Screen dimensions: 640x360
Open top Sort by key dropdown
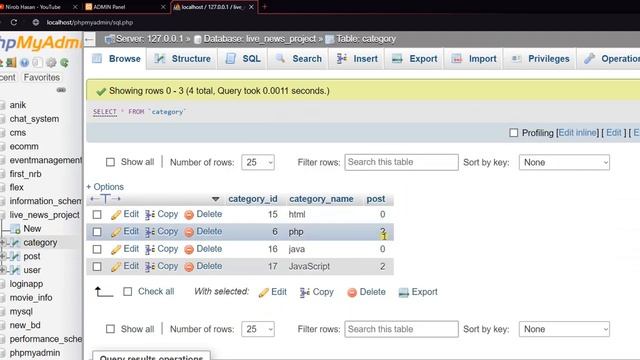click(564, 162)
